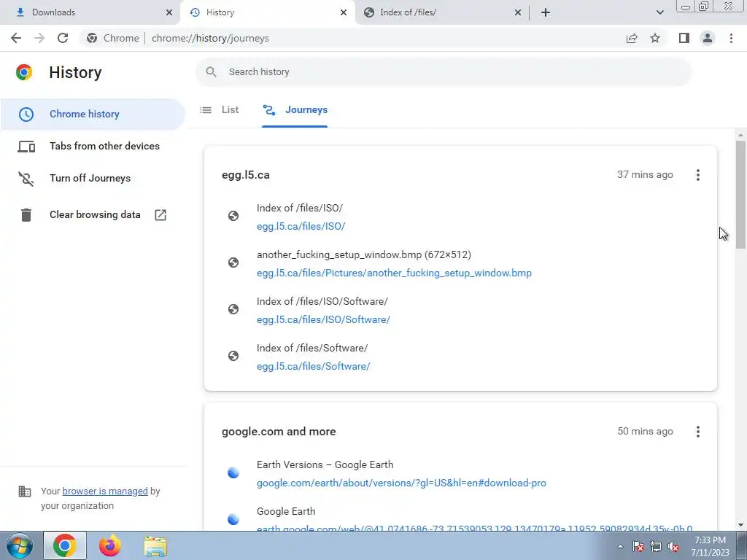Viewport: 747px width, 560px height.
Task: Bookmark this tab with the star icon
Action: click(x=655, y=38)
